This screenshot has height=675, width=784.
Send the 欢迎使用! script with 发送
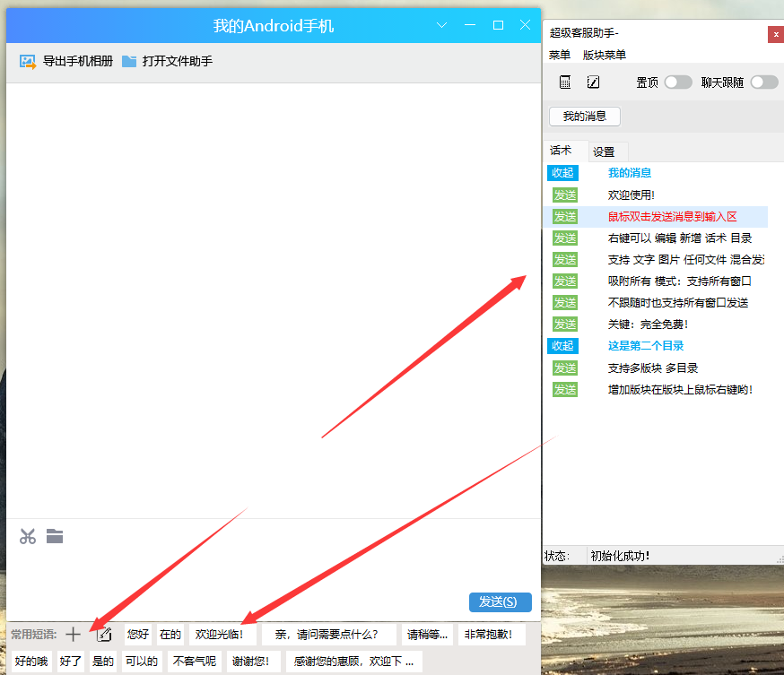(565, 195)
